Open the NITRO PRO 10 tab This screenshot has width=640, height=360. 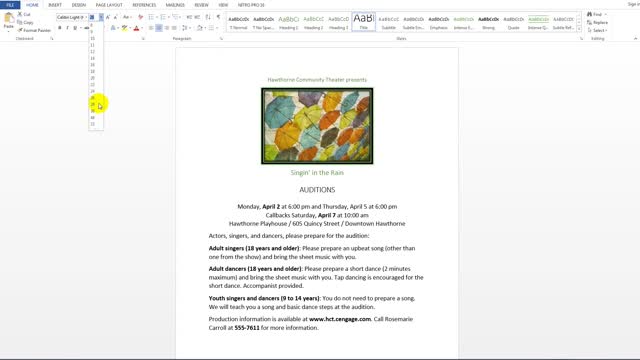click(x=251, y=5)
